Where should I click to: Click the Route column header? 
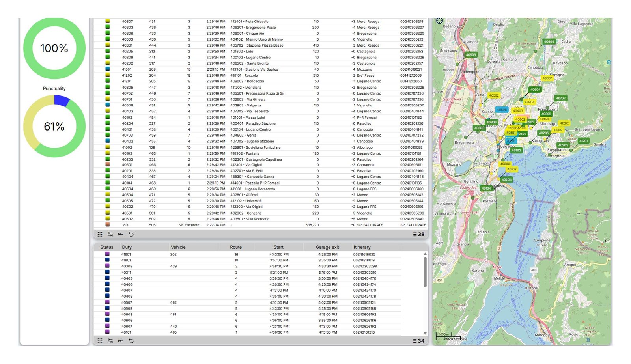coord(236,247)
